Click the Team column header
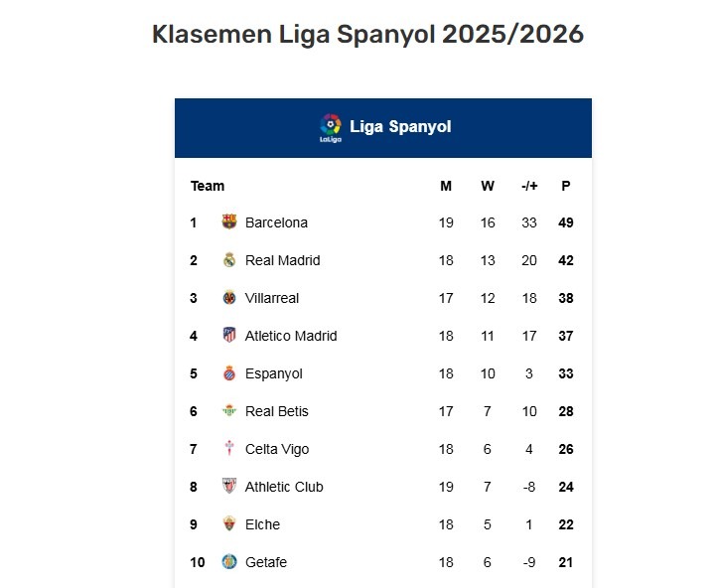The width and height of the screenshot is (718, 588). click(x=208, y=186)
